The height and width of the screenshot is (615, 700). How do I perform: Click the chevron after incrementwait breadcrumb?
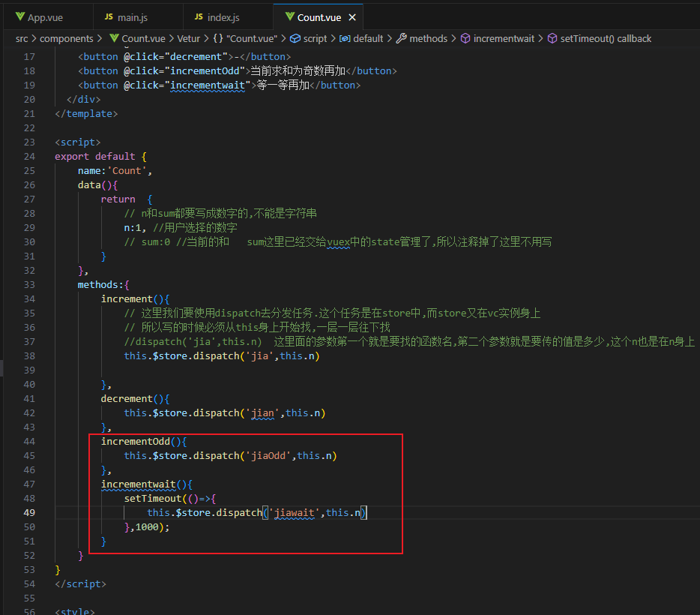(x=540, y=39)
